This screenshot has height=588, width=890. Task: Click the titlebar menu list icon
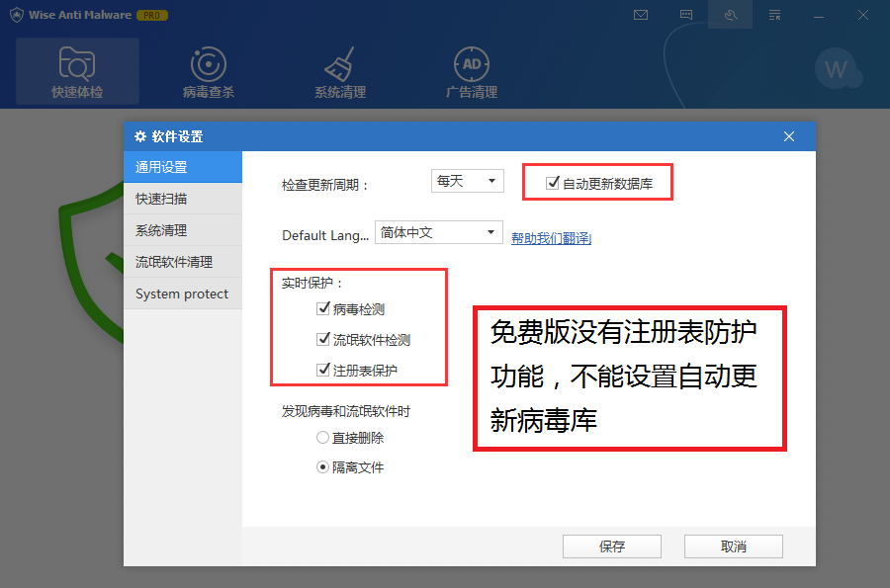tap(774, 15)
